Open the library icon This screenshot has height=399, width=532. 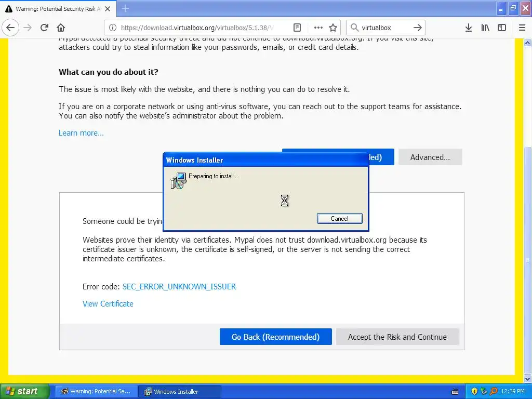coord(485,28)
